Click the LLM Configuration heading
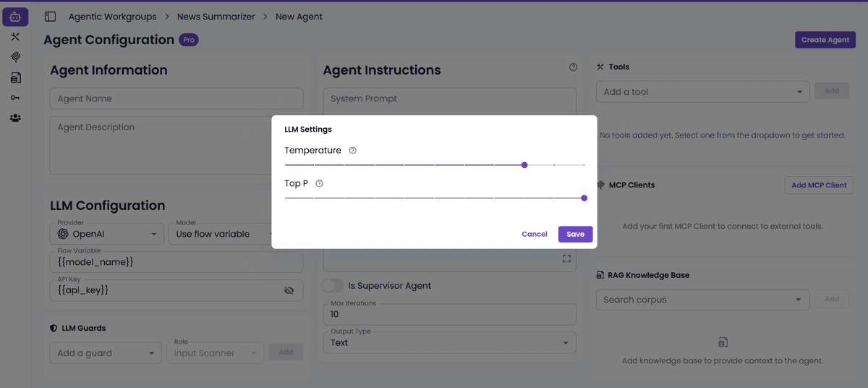The height and width of the screenshot is (388, 868). click(x=108, y=206)
